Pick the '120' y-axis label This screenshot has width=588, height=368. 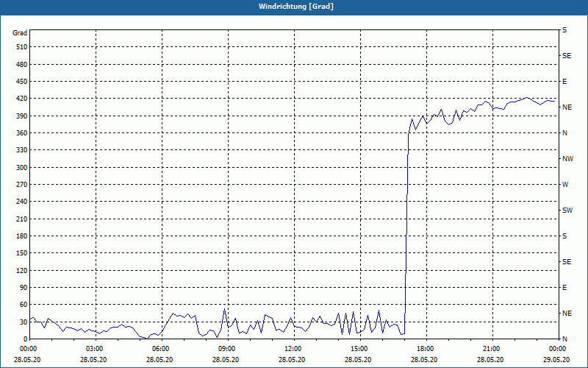tap(22, 270)
